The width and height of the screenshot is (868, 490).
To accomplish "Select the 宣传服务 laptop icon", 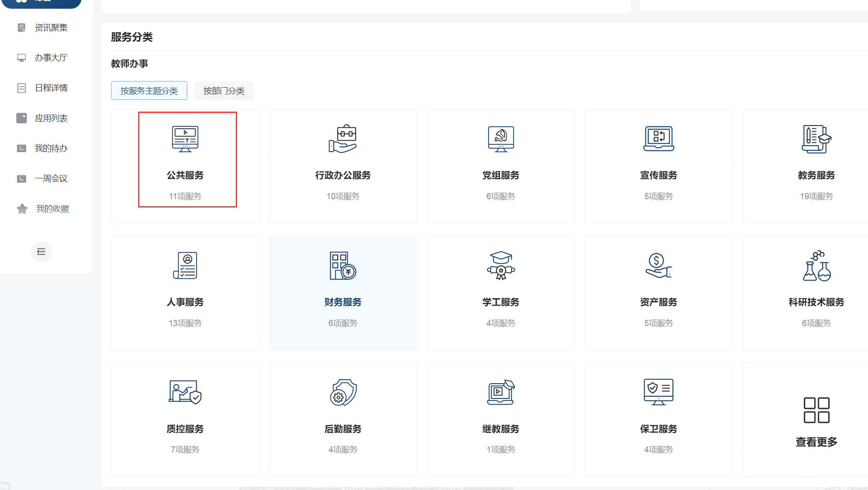I will coord(658,139).
